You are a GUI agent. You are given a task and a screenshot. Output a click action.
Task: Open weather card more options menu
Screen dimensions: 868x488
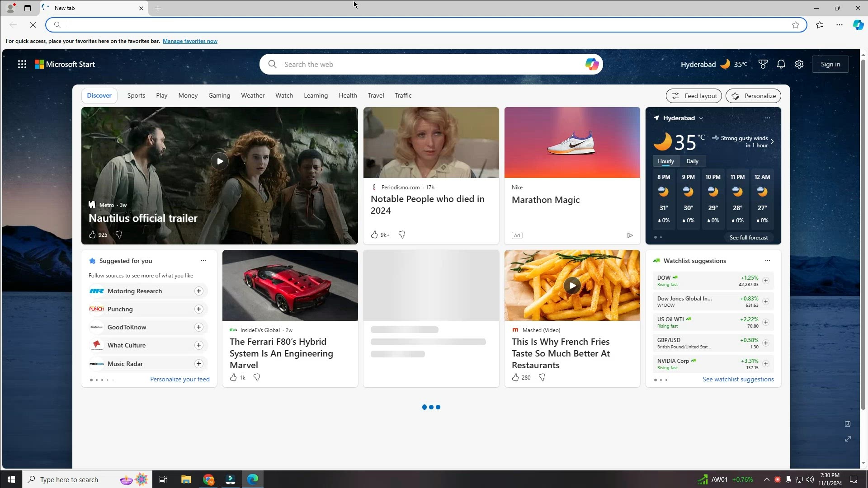point(767,118)
